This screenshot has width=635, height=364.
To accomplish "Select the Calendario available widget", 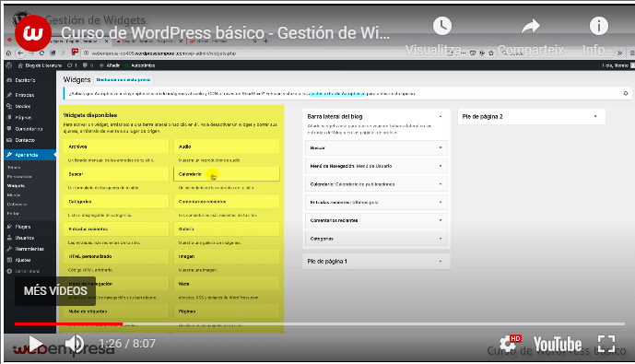I will tap(227, 174).
